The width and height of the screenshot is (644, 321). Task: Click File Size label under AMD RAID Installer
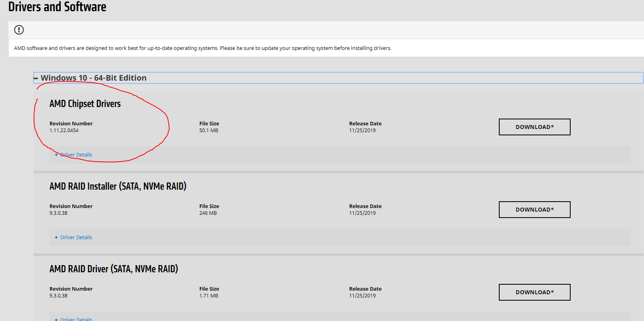point(209,206)
